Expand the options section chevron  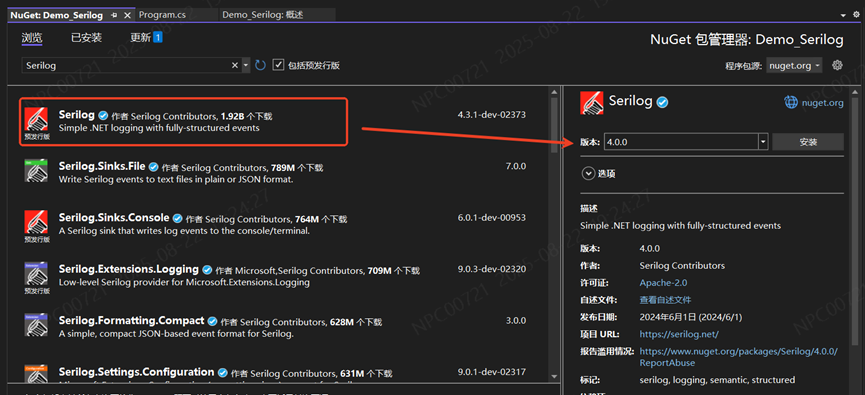(588, 174)
